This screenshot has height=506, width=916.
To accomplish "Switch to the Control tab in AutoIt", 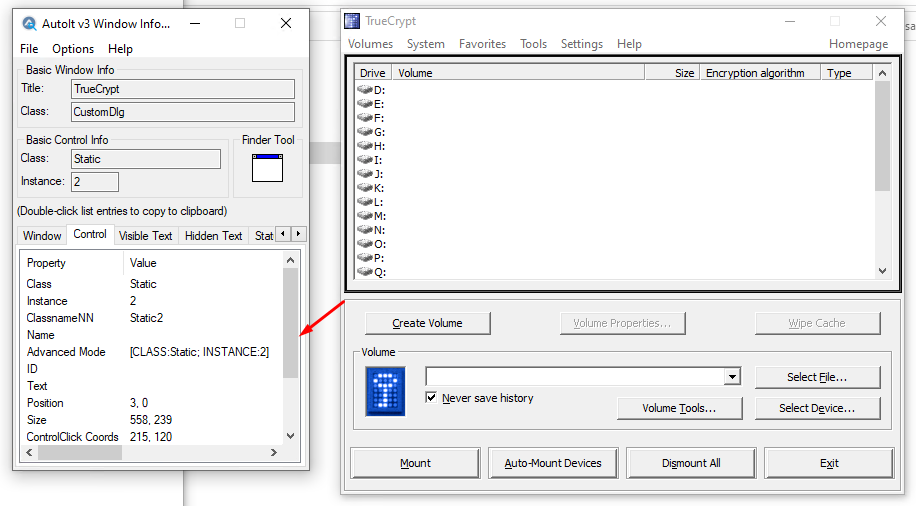I will coord(90,234).
